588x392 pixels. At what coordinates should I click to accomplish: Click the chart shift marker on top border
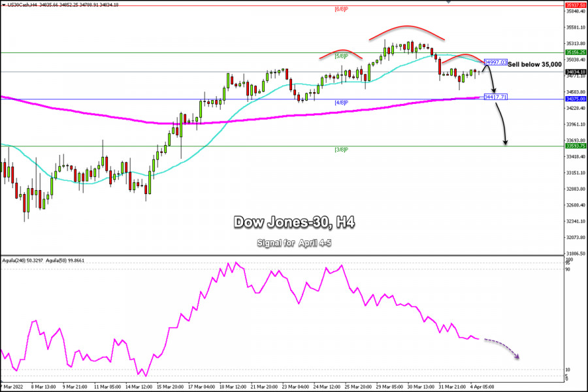[x=448, y=1]
